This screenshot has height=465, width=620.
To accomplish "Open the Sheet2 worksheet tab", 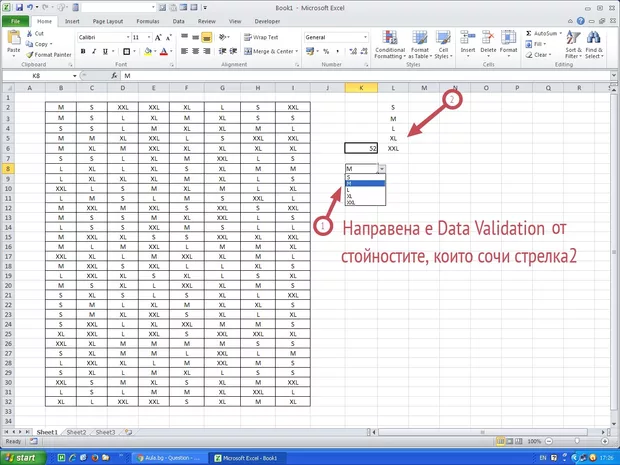I will pyautogui.click(x=76, y=432).
